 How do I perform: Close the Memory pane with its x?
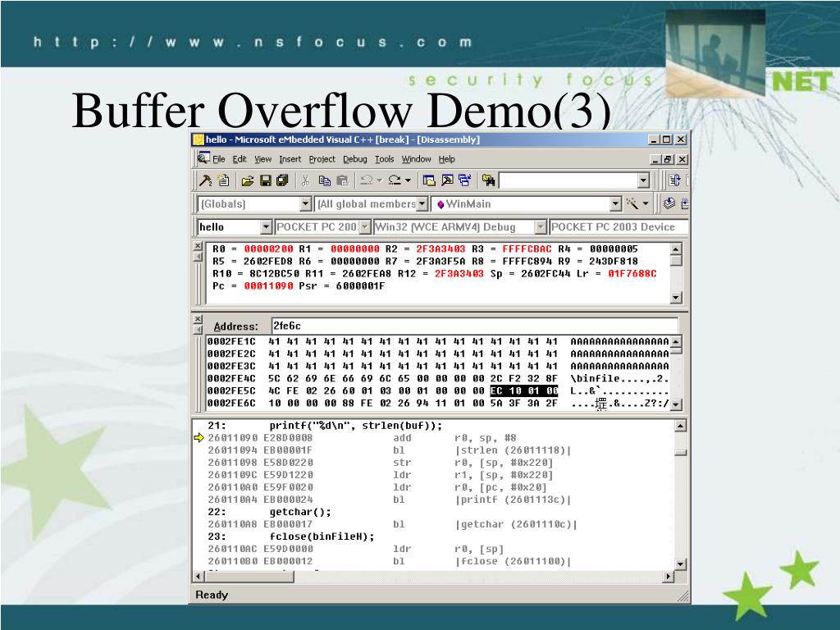point(198,319)
